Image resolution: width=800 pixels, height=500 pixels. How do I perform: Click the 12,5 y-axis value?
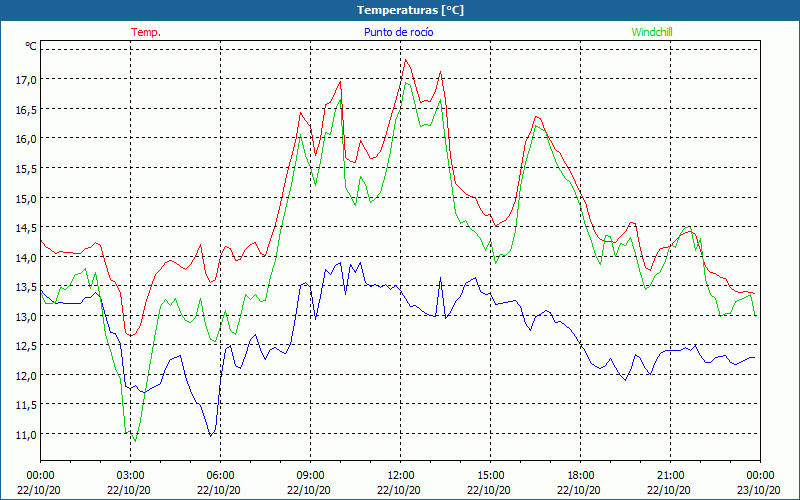(27, 346)
